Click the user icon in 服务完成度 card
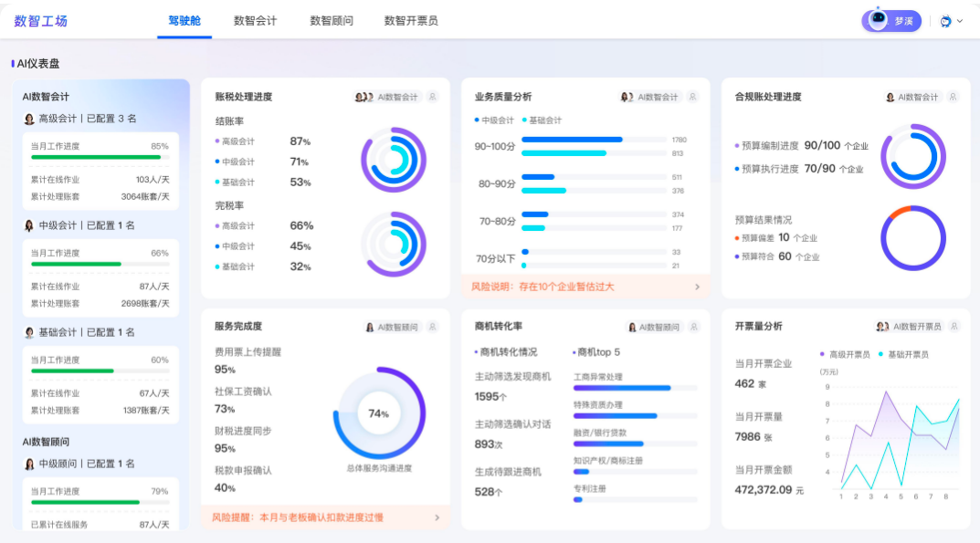The height and width of the screenshot is (543, 980). (x=432, y=327)
